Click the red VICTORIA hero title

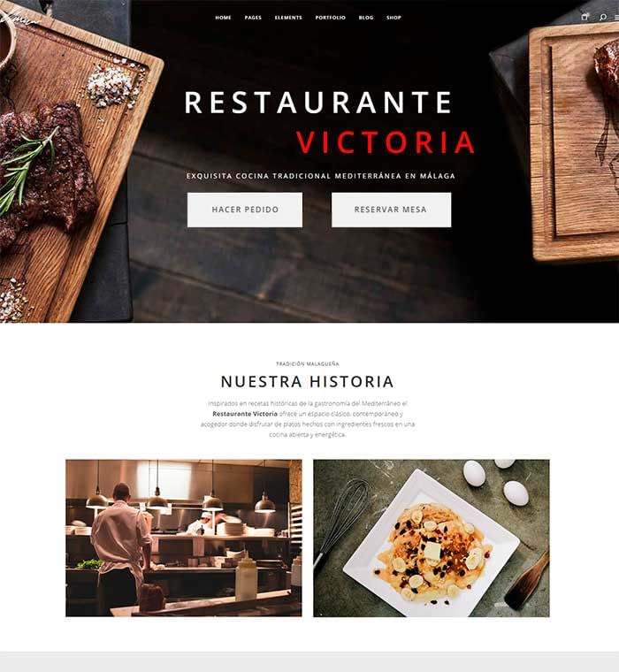point(386,142)
